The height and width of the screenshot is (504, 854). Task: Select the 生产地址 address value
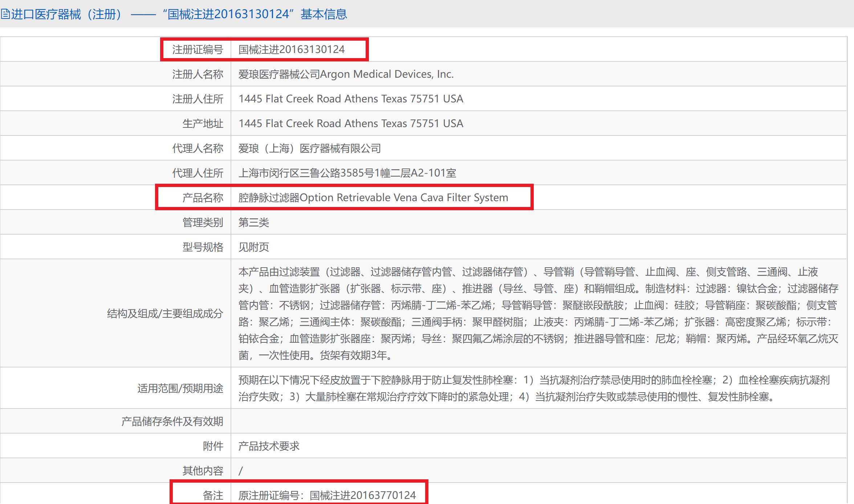click(x=351, y=123)
